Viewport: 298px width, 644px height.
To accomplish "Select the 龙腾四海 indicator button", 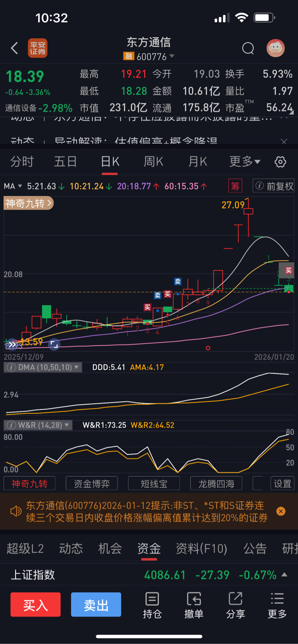I will 216,484.
